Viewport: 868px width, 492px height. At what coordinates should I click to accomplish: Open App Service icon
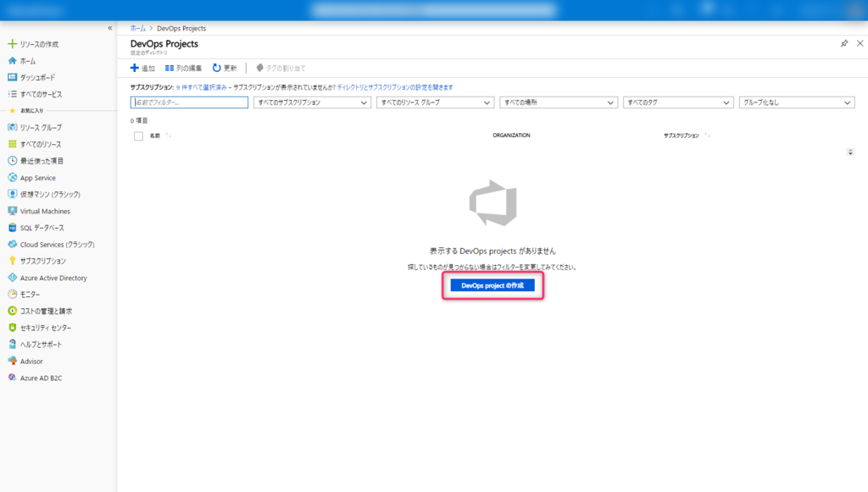click(x=12, y=178)
